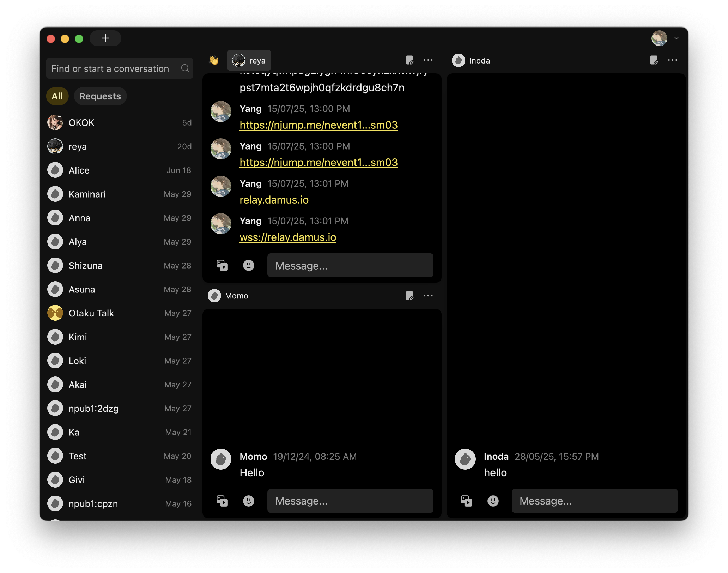Select the reya tab in panel header
Screen dimensions: 728x573
249,60
